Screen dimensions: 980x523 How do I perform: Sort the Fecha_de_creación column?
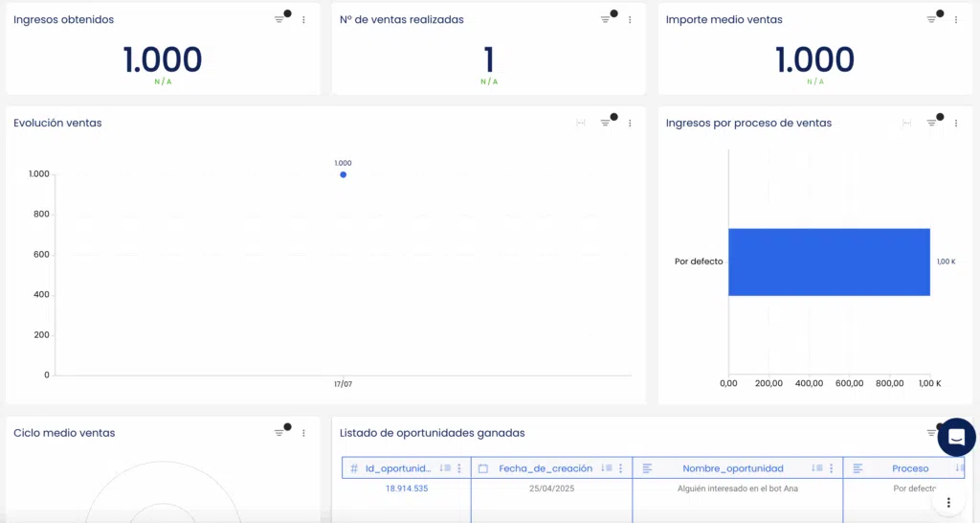click(x=606, y=468)
